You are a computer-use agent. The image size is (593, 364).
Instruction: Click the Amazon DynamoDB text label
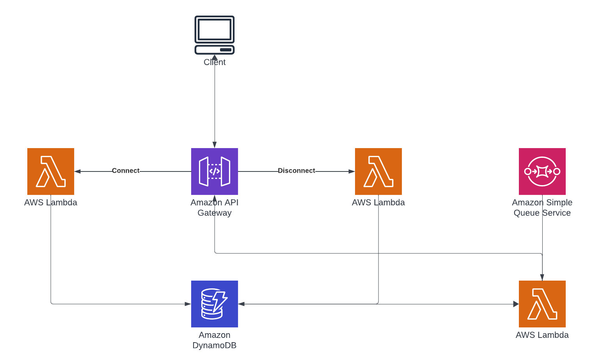coord(215,340)
